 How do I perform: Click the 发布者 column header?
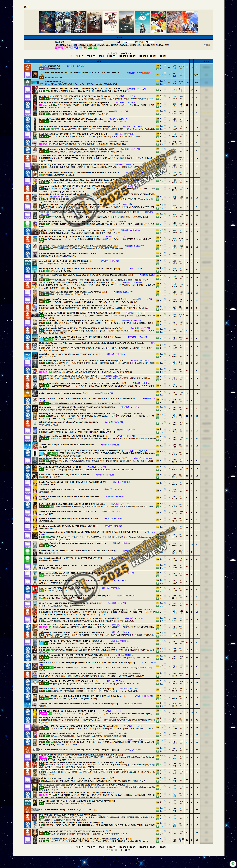click(x=207, y=61)
